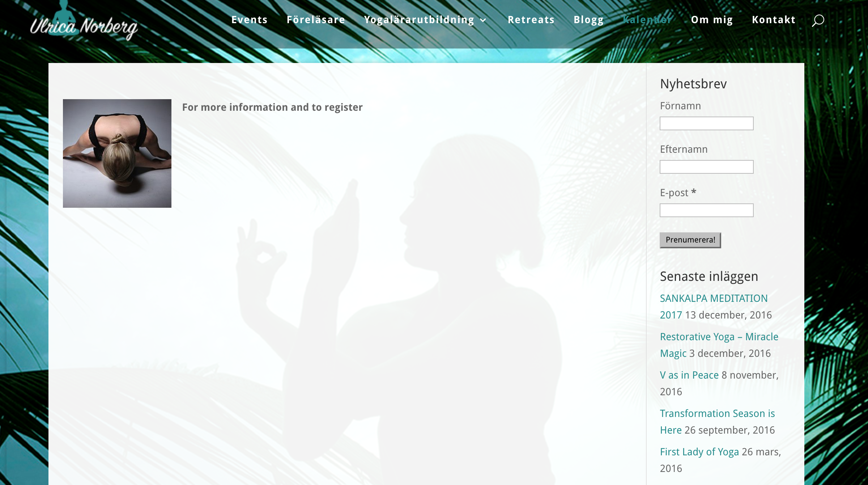Select the Kalender menu item
Viewport: 868px width, 485px height.
[647, 20]
